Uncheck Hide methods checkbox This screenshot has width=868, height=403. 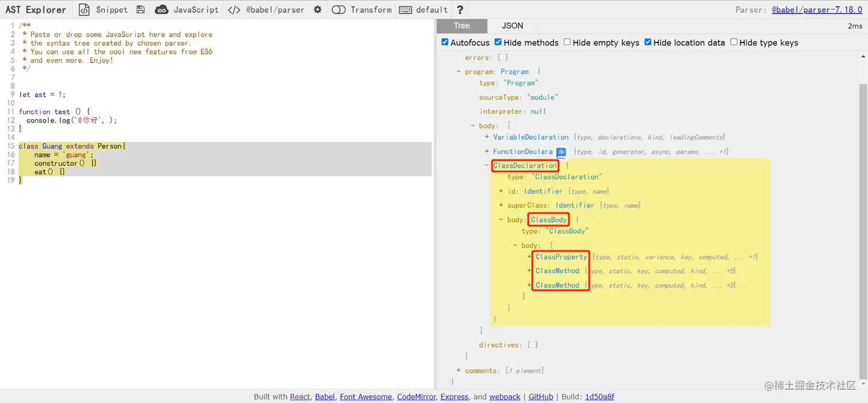click(498, 42)
